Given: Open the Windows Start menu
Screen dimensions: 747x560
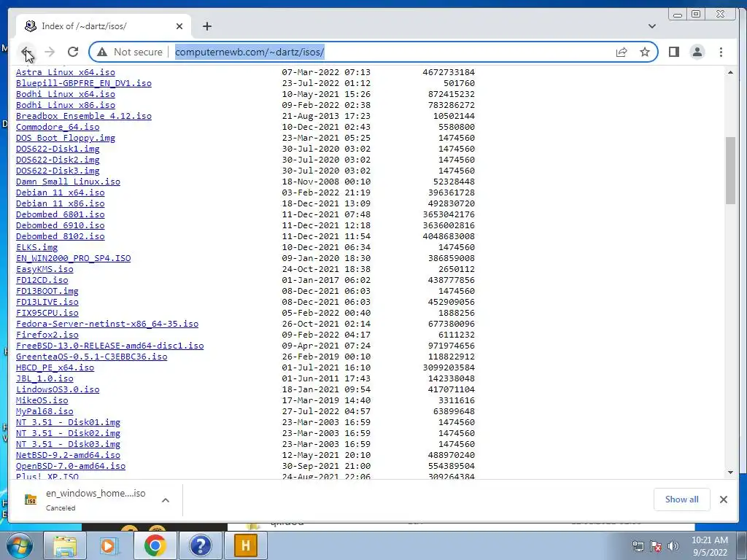Looking at the screenshot, I should pyautogui.click(x=19, y=545).
